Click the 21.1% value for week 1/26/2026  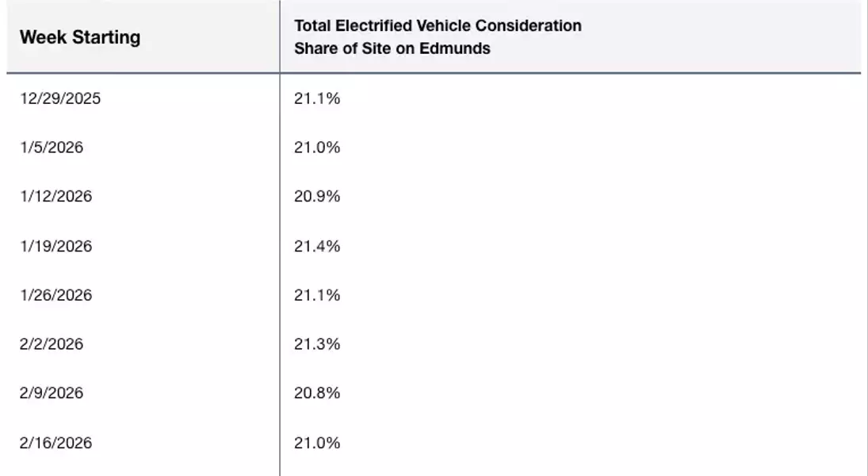click(317, 295)
